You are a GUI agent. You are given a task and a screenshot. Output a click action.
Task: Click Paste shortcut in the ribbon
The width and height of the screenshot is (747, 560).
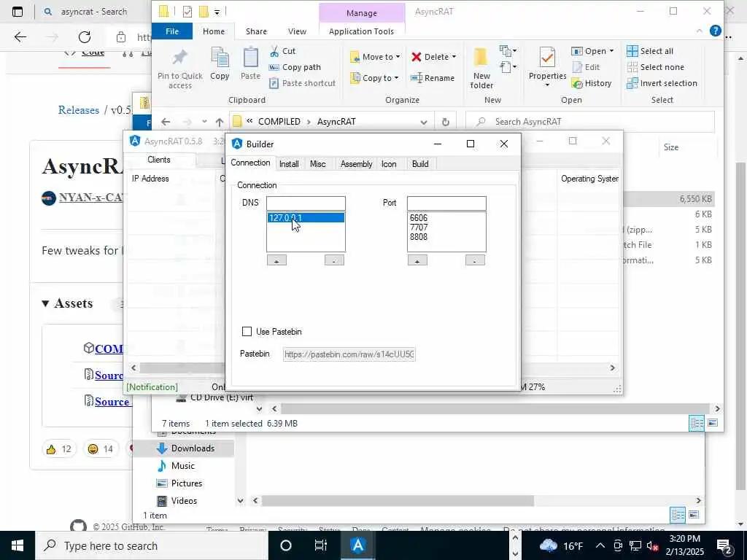coord(303,83)
